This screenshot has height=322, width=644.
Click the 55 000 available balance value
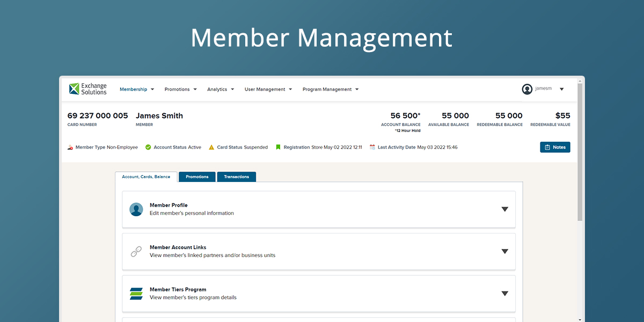pyautogui.click(x=455, y=115)
